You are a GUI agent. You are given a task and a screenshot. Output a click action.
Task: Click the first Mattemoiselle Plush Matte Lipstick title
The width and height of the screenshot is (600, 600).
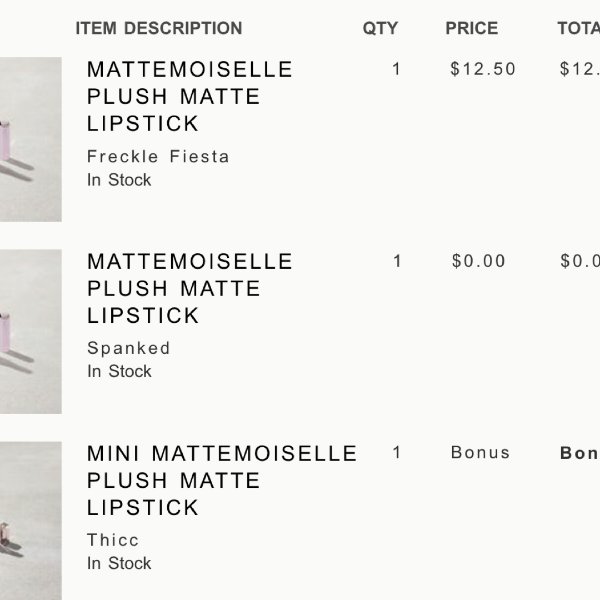(189, 96)
